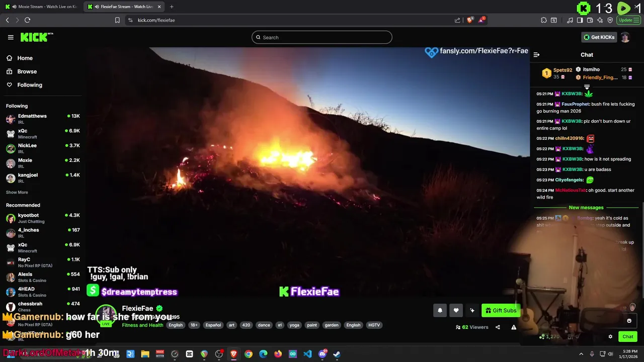This screenshot has width=644, height=362.
Task: Open 4_inches recommended channel
Action: [x=43, y=233]
